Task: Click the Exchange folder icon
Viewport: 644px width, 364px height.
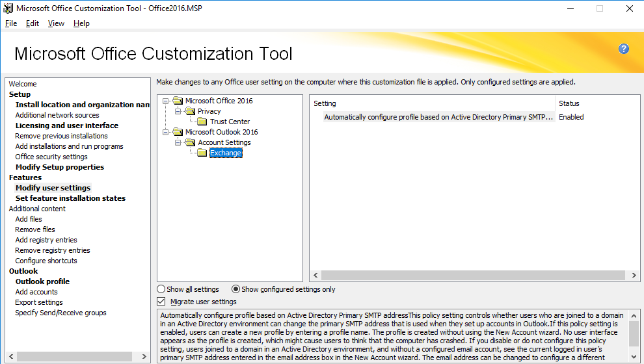Action: (202, 153)
